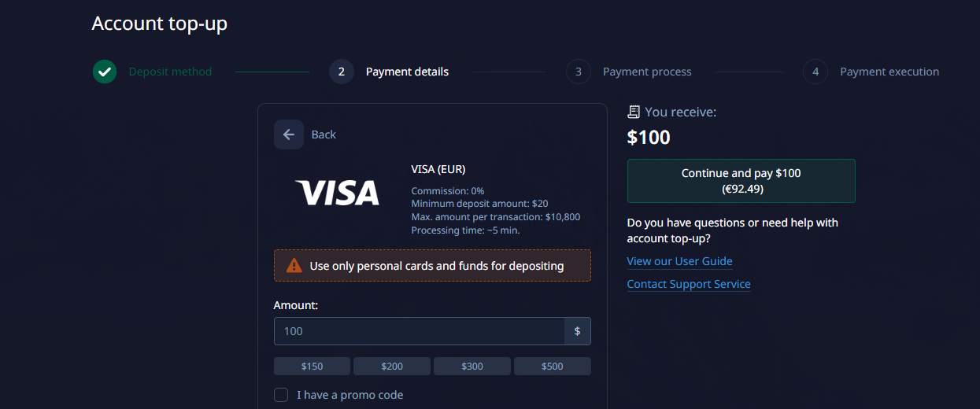This screenshot has width=980, height=409.
Task: Tick the promo code checkbox
Action: 281,395
